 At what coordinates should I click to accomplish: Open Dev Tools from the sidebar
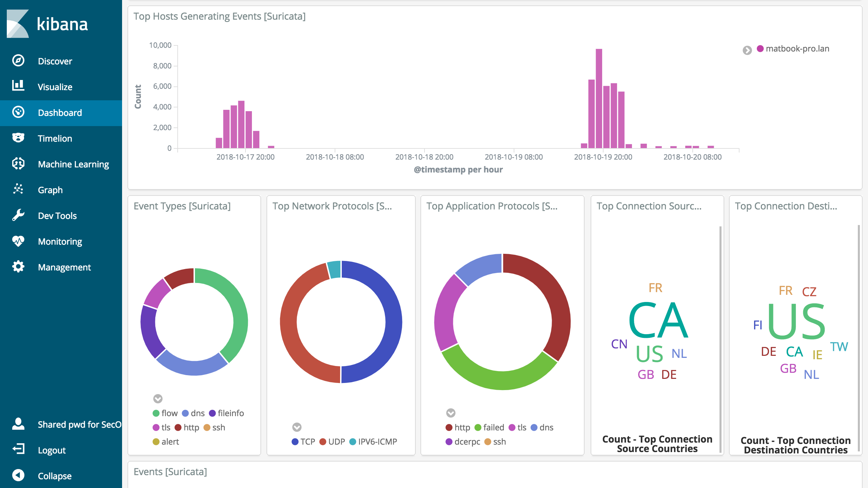tap(57, 216)
